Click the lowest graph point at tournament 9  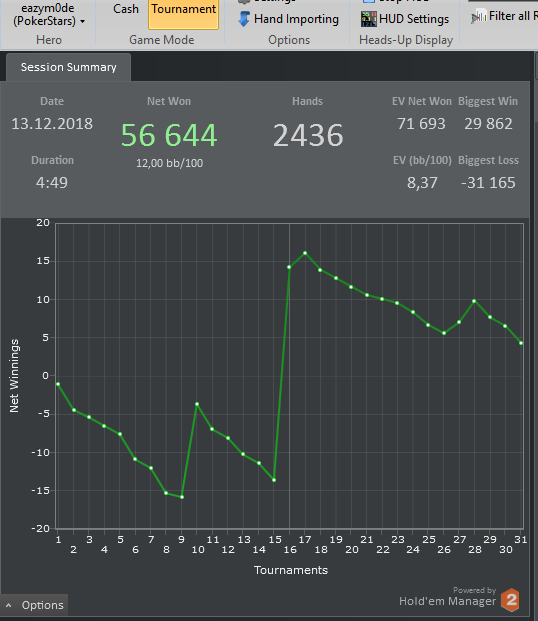click(182, 497)
